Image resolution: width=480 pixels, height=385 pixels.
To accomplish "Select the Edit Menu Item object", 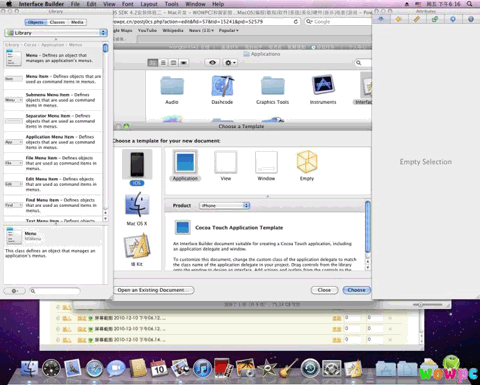I will coord(53,184).
